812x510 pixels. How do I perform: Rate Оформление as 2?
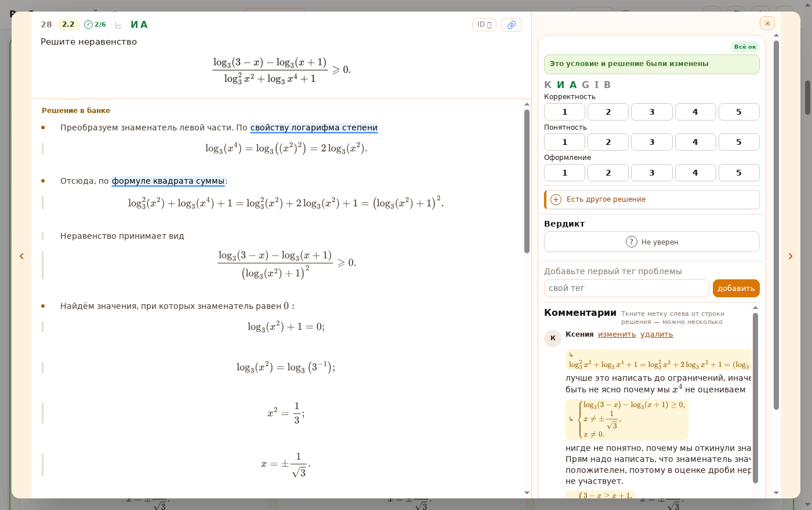[x=608, y=173]
